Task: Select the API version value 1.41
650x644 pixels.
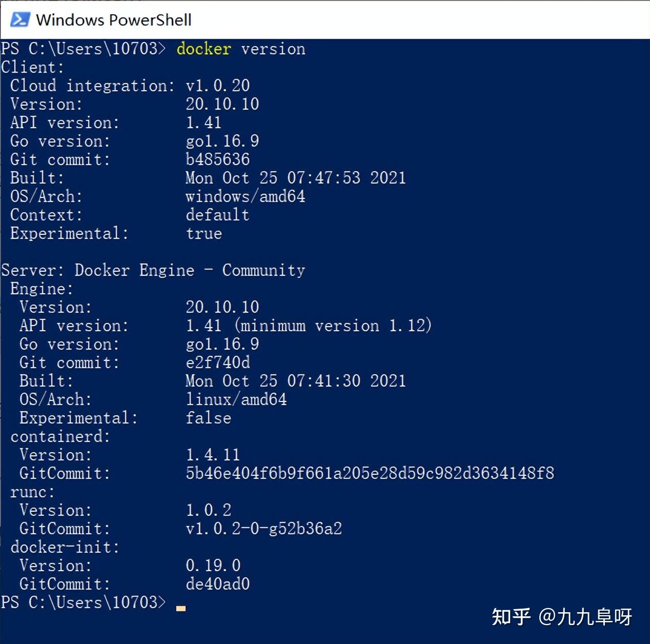Action: point(203,123)
